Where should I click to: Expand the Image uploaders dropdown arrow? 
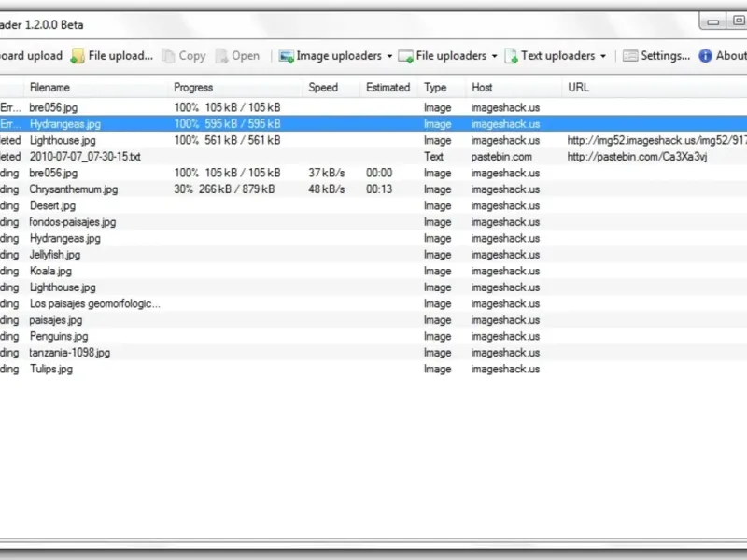pos(389,56)
